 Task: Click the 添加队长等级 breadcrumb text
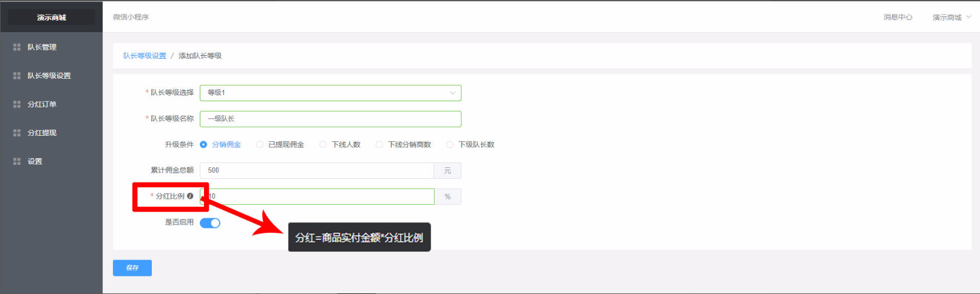(200, 56)
